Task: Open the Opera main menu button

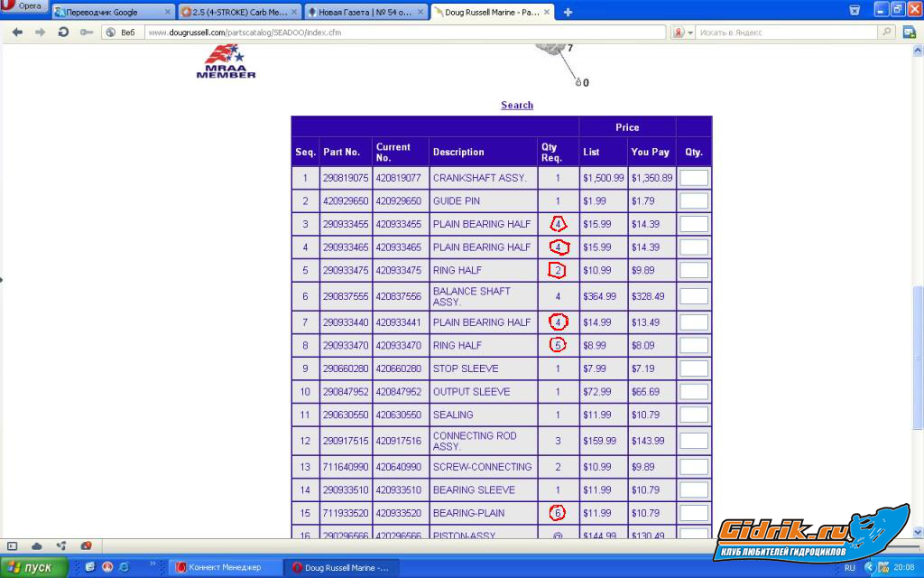Action: (x=24, y=6)
